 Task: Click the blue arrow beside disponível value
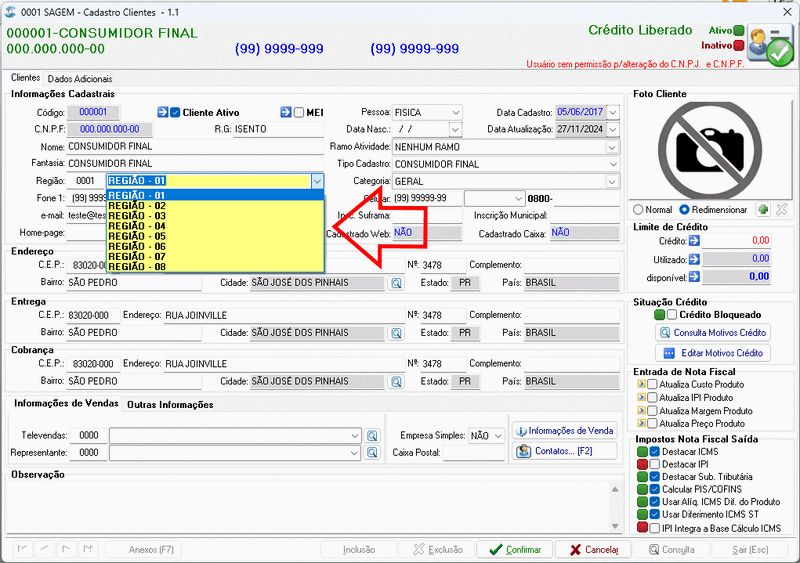coord(694,277)
